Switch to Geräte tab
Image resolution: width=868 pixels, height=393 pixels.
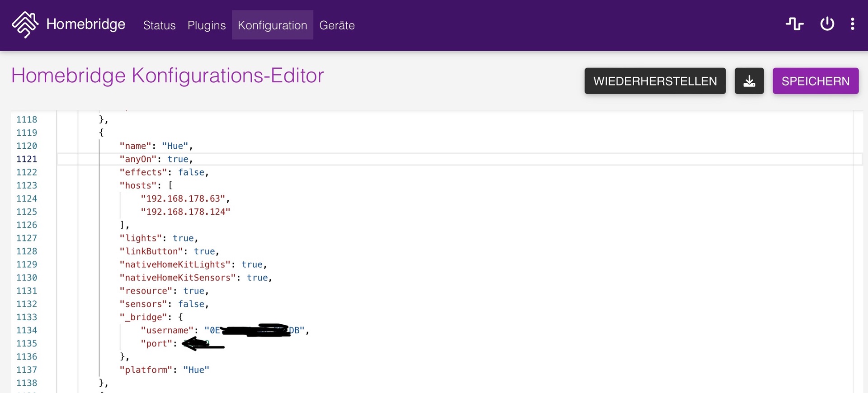(337, 25)
